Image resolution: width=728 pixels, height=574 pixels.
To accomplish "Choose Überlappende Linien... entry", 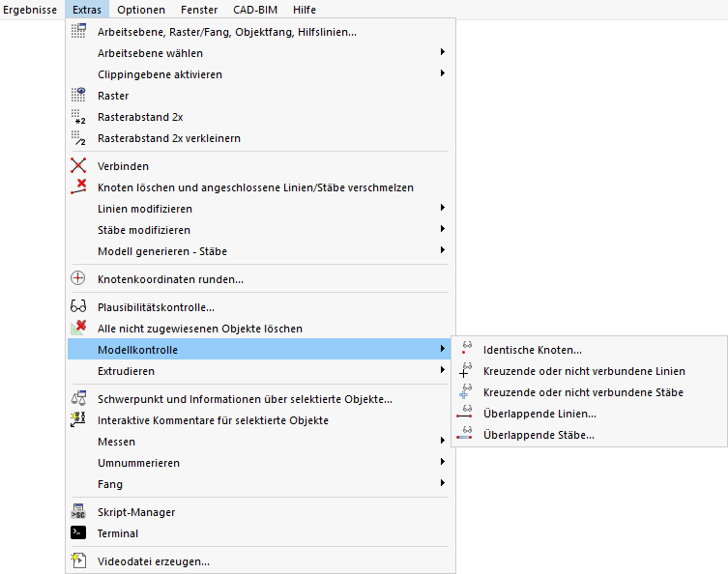I will [589, 414].
